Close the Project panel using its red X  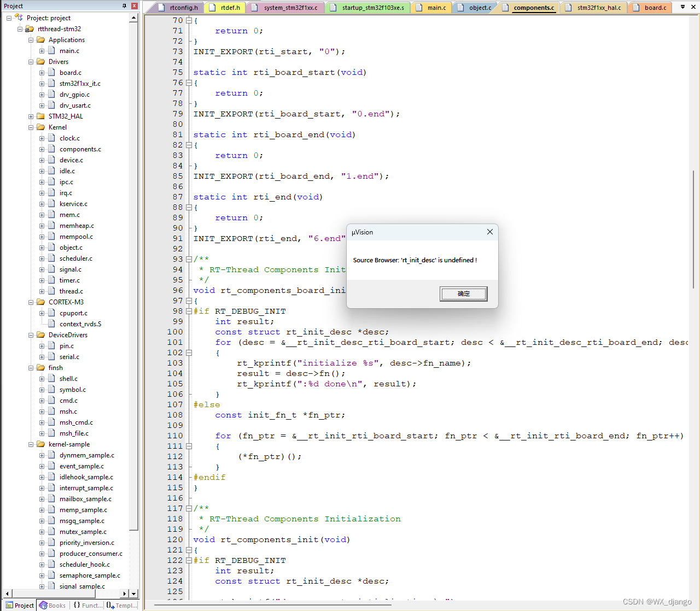point(134,6)
